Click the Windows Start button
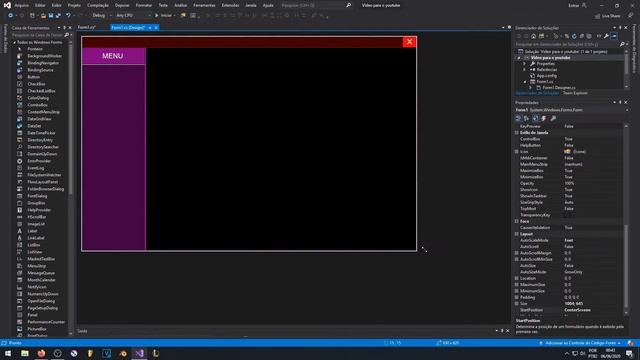The width and height of the screenshot is (640, 360). click(x=8, y=353)
